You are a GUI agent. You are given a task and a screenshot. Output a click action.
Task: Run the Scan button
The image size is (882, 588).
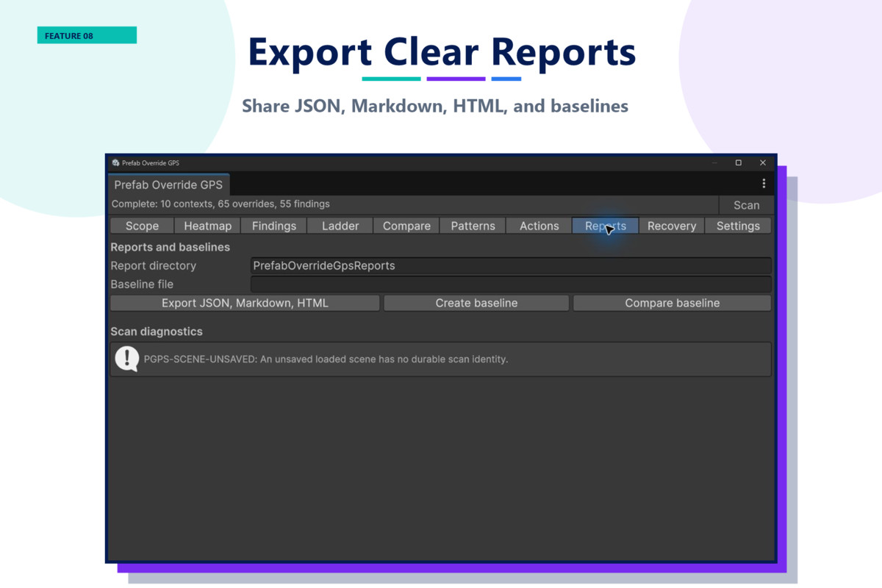(746, 205)
